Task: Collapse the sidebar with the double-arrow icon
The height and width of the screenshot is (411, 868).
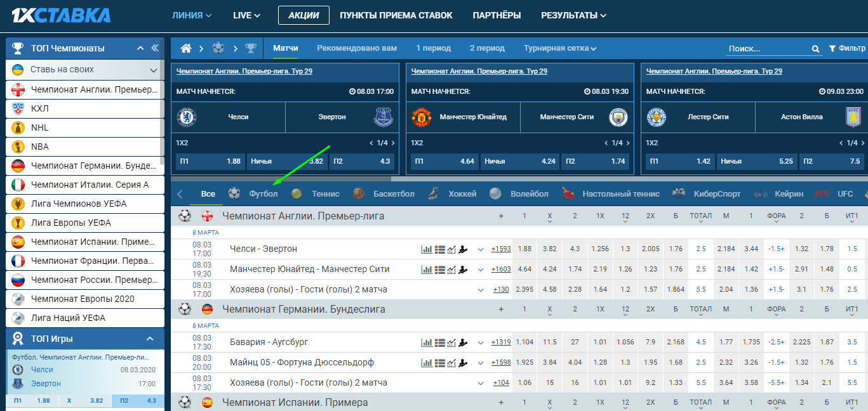Action: [x=154, y=48]
